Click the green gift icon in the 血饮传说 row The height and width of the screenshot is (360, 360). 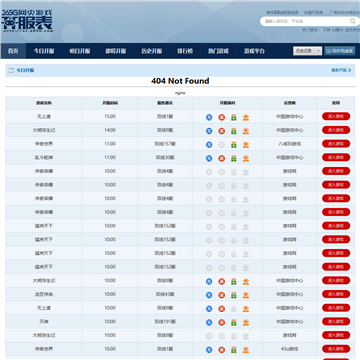coord(234,295)
